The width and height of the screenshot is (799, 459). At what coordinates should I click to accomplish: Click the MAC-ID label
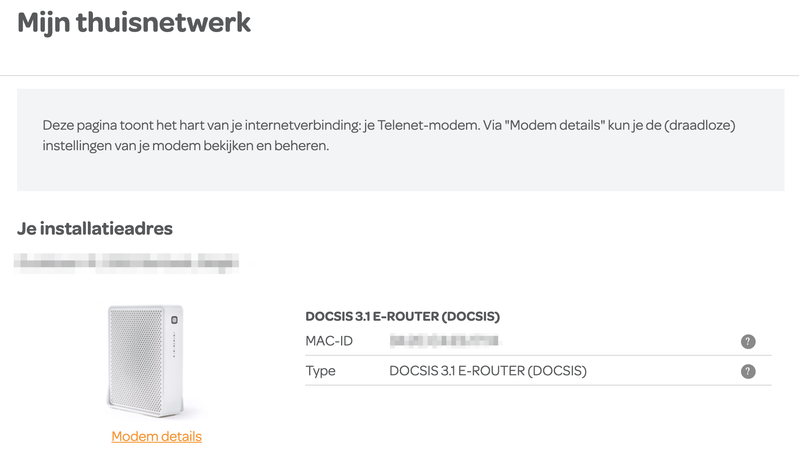tap(330, 342)
